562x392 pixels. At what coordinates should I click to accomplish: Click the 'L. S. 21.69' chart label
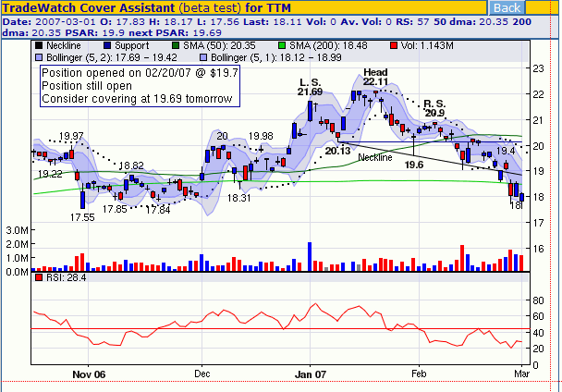point(310,87)
